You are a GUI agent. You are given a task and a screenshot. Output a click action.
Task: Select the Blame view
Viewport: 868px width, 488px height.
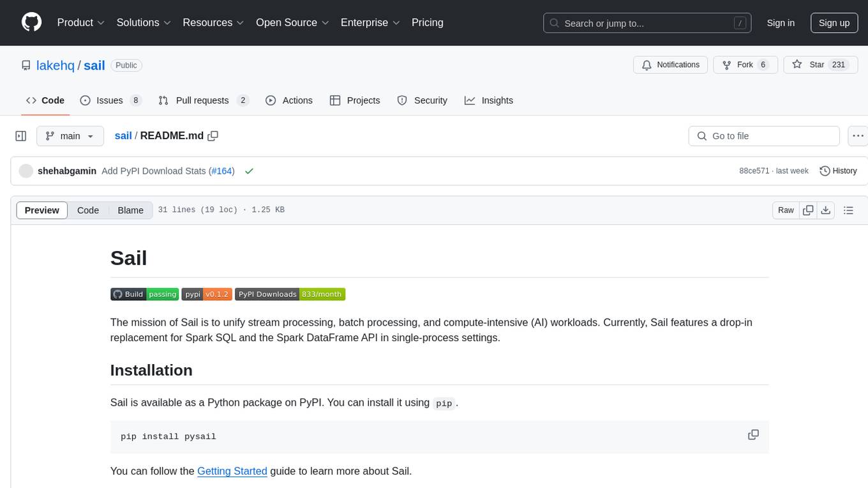coord(130,210)
